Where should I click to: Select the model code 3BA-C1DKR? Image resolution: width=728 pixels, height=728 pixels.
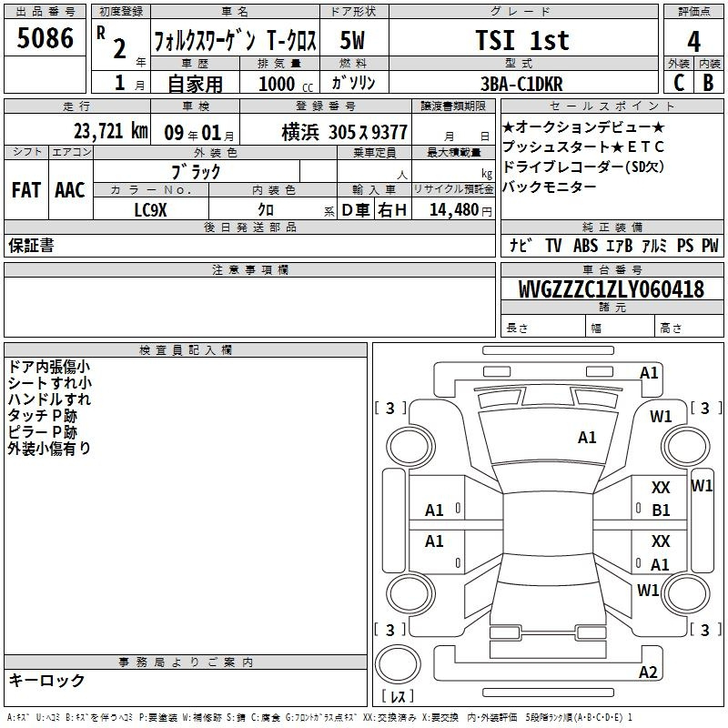521,84
